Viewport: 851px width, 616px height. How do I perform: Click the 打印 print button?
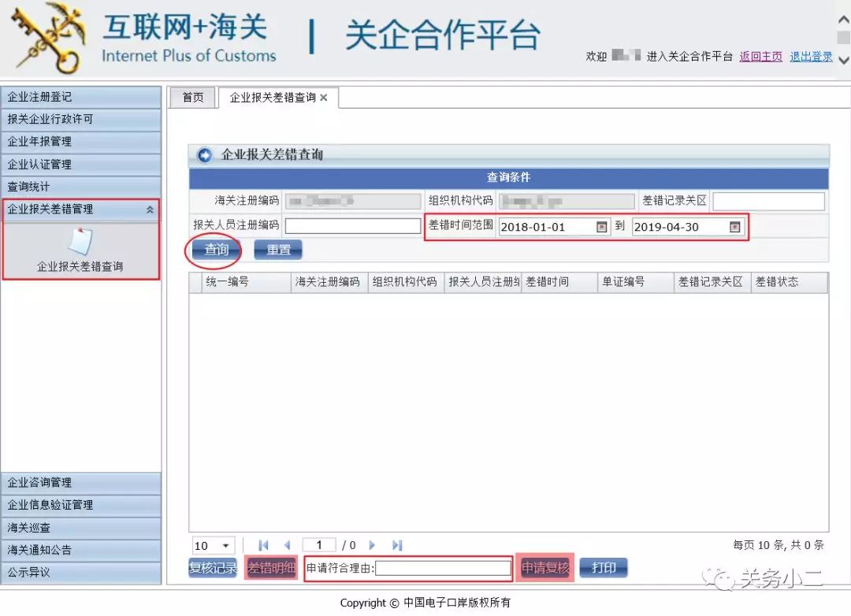(603, 567)
